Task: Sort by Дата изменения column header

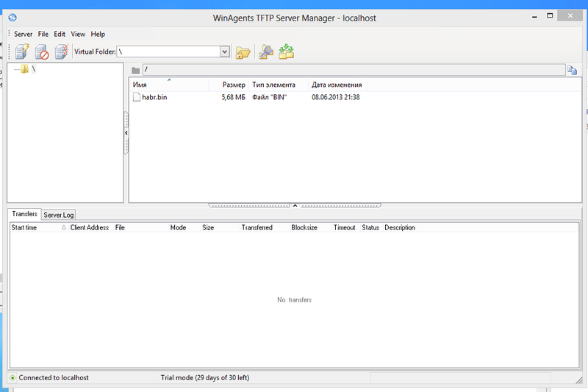Action: click(337, 85)
